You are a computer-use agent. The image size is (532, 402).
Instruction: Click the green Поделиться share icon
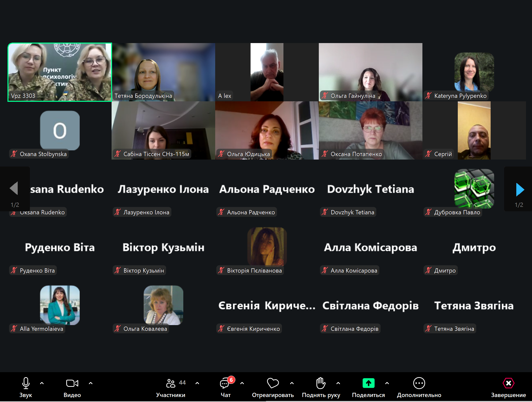tap(368, 383)
